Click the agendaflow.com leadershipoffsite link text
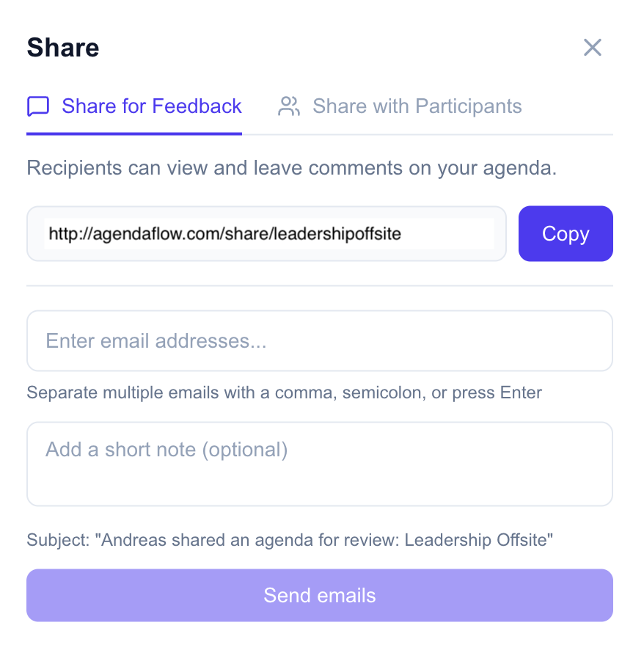The image size is (644, 650). (x=224, y=234)
